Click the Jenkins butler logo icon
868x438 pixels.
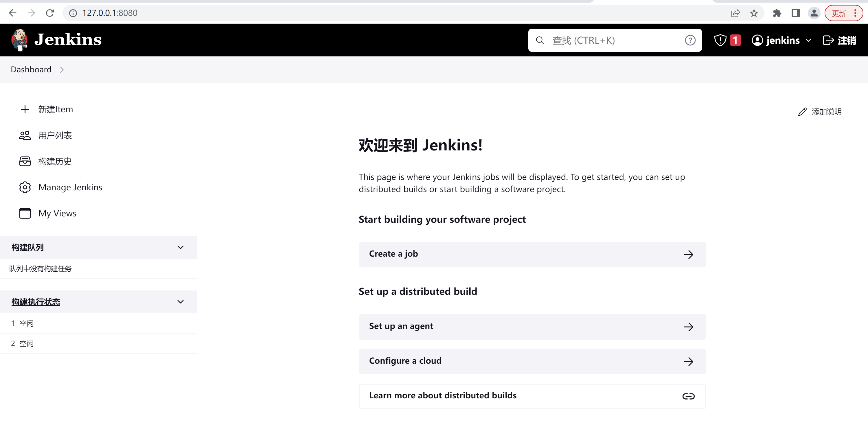pos(19,40)
